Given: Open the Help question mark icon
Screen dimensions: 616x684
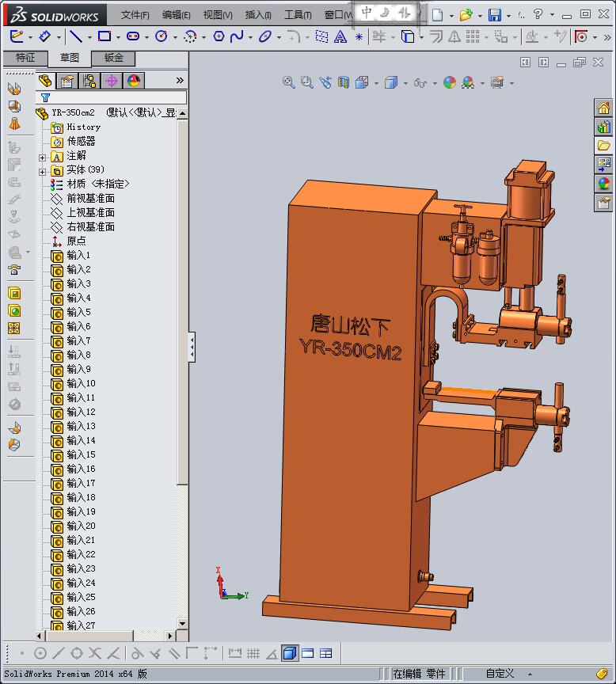Looking at the screenshot, I should pos(538,14).
